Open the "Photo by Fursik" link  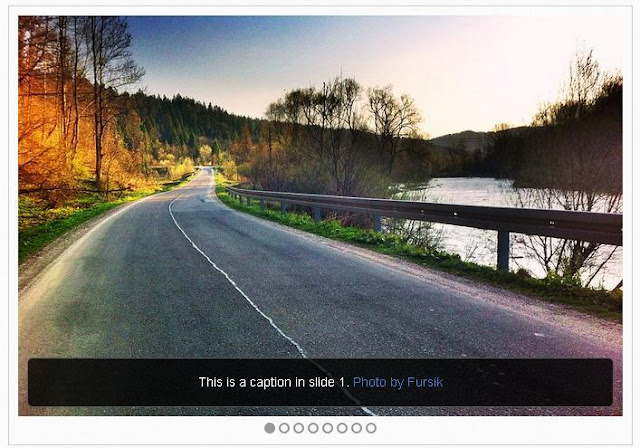[x=398, y=382]
